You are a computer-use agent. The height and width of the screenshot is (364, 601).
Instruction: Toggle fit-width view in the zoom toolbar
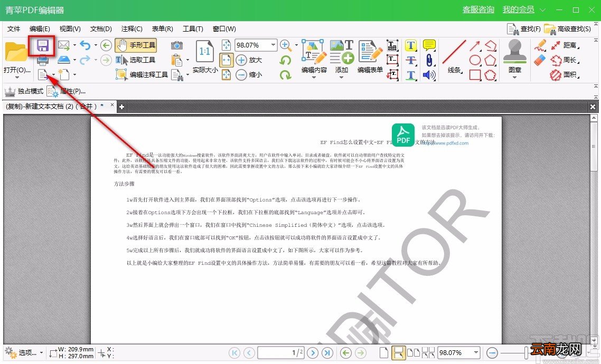point(227,60)
